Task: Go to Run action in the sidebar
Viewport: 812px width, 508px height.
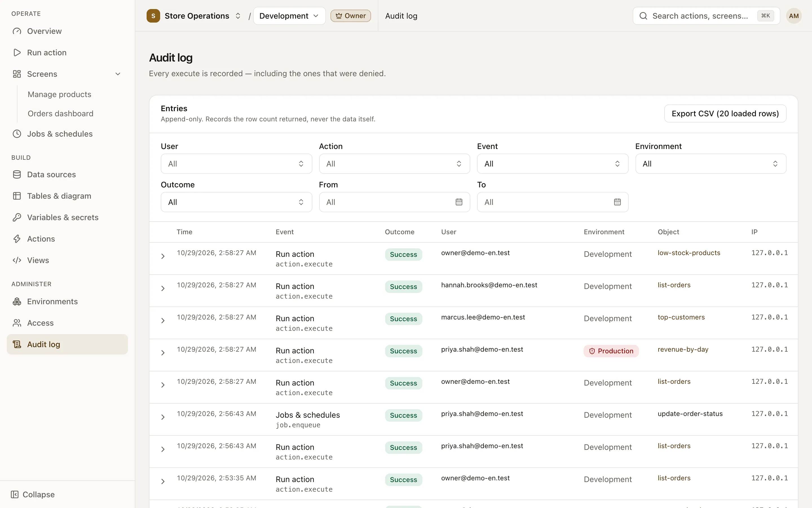Action: (67, 53)
